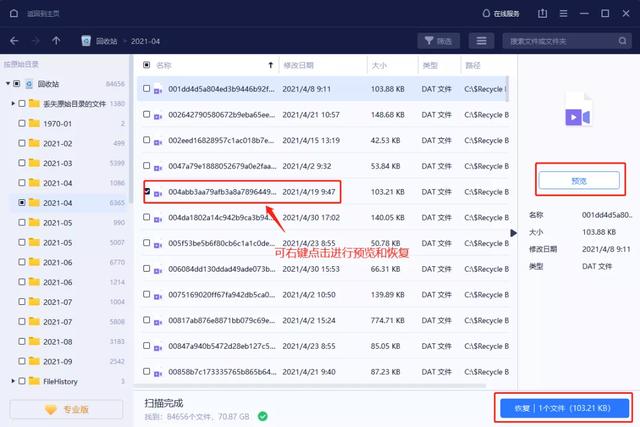The image size is (640, 427).
Task: Click video file icon of 00858b7c173335765
Action: (158, 374)
